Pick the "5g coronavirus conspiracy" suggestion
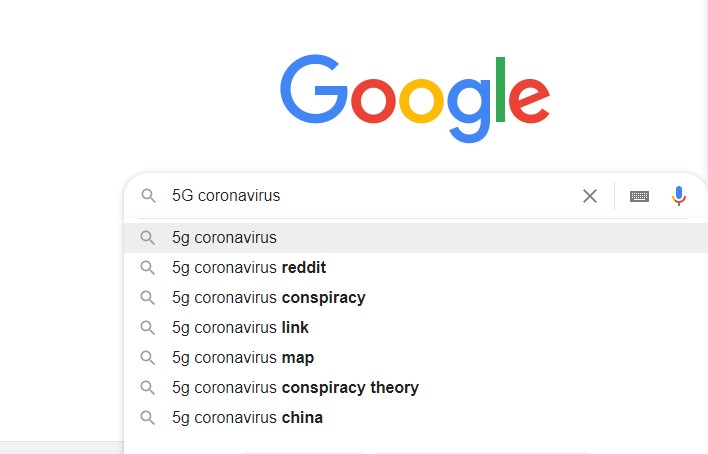This screenshot has height=454, width=708. click(x=416, y=298)
